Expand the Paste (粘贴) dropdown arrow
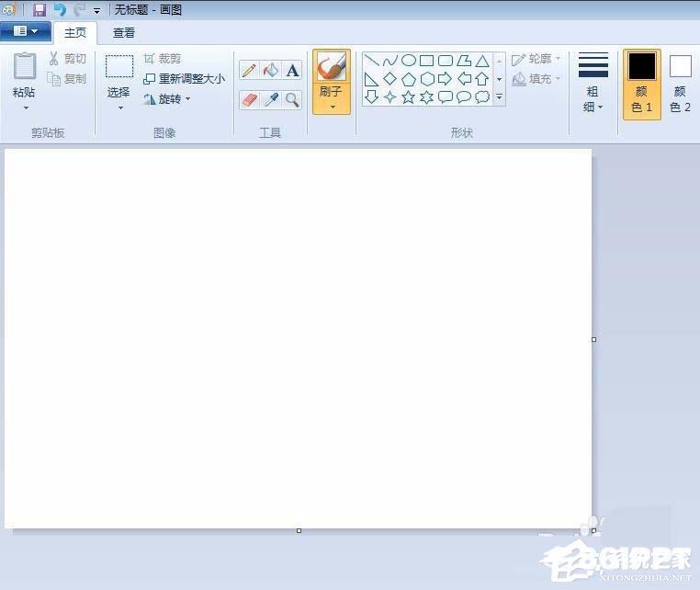Viewport: 700px width, 590px height. pyautogui.click(x=26, y=108)
